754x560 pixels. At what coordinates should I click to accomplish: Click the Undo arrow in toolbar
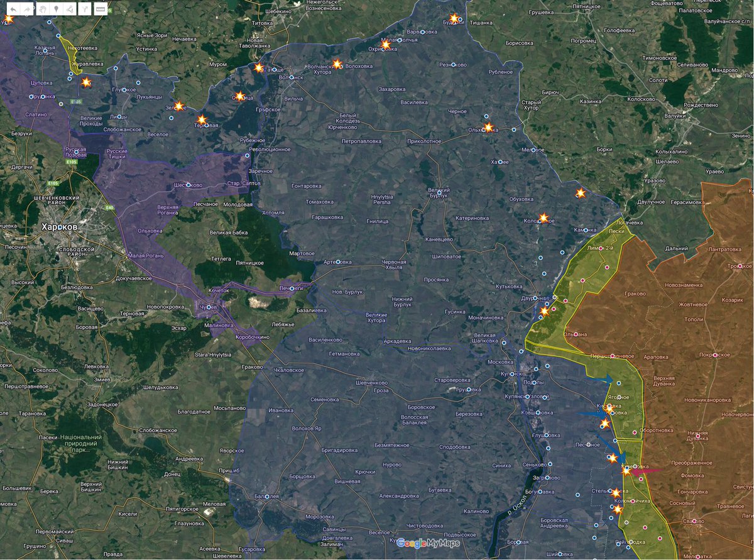(x=13, y=9)
